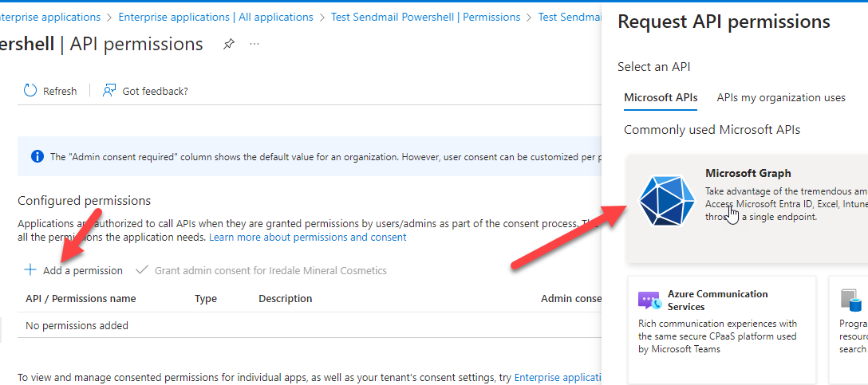Screen dimensions: 868x385
Task: Click the Microsoft Graph polyhedron logo
Action: [666, 202]
